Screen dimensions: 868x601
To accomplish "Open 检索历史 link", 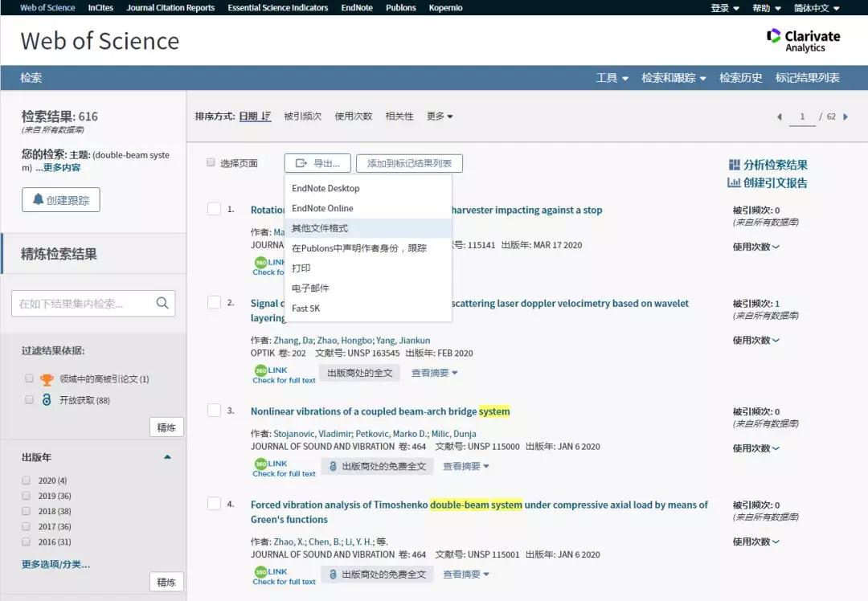I will pyautogui.click(x=741, y=78).
